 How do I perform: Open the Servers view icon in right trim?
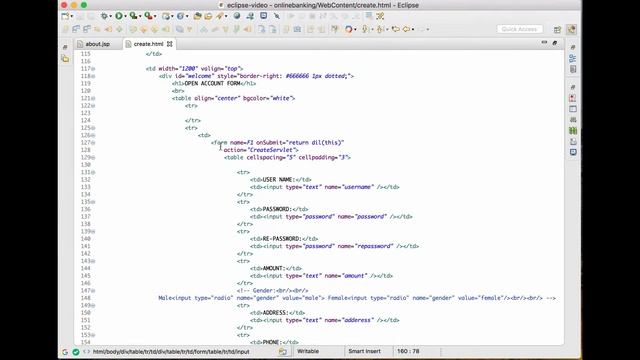coord(573,120)
